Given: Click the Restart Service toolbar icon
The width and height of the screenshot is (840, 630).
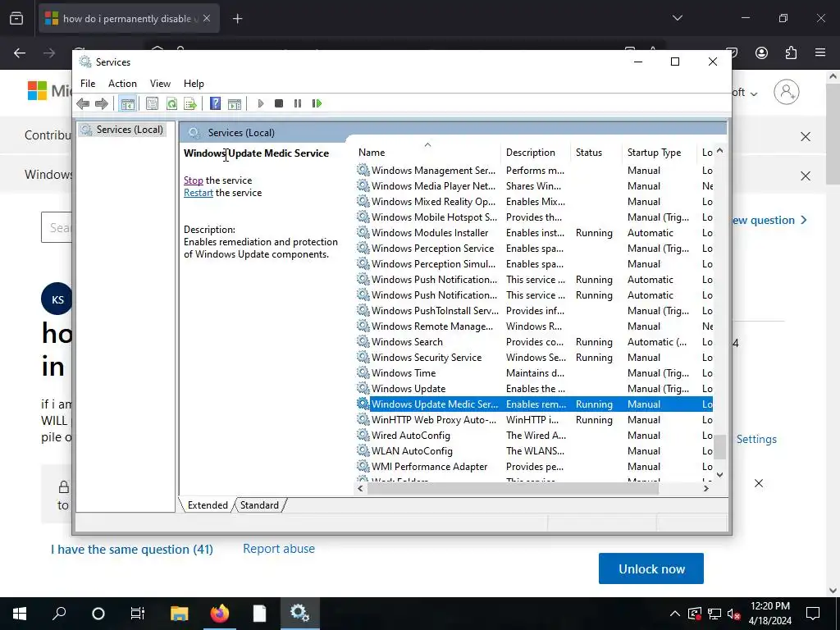Looking at the screenshot, I should point(317,103).
